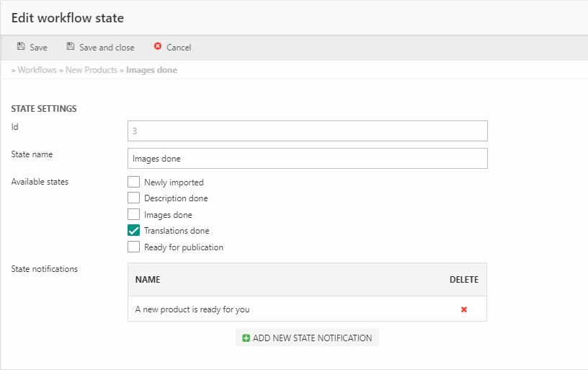Open New Products breadcrumb link
Image resolution: width=588 pixels, height=370 pixels.
tap(91, 70)
